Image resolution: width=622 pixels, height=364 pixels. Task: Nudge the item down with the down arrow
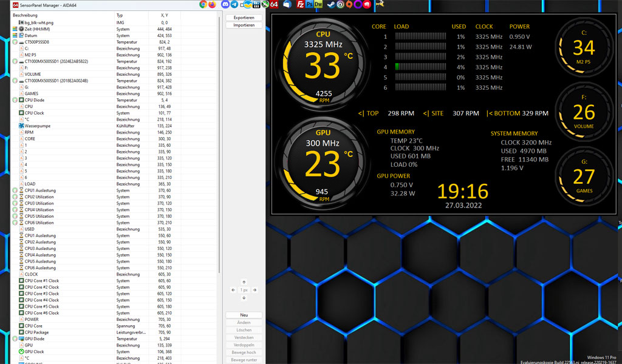pyautogui.click(x=244, y=297)
